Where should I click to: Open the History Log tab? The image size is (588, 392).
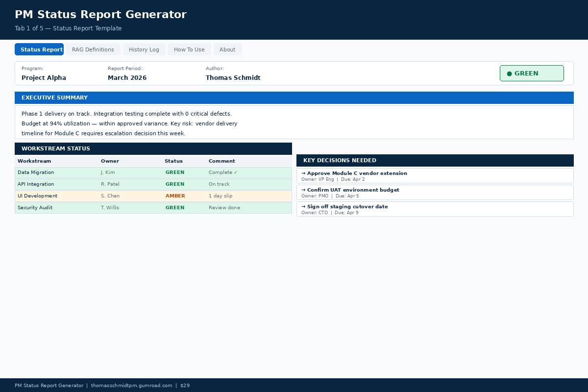click(x=144, y=49)
